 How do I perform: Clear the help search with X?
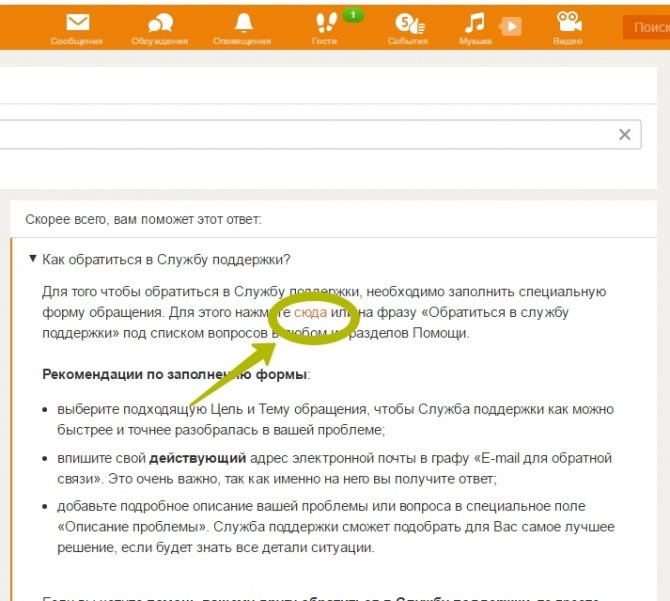[625, 135]
